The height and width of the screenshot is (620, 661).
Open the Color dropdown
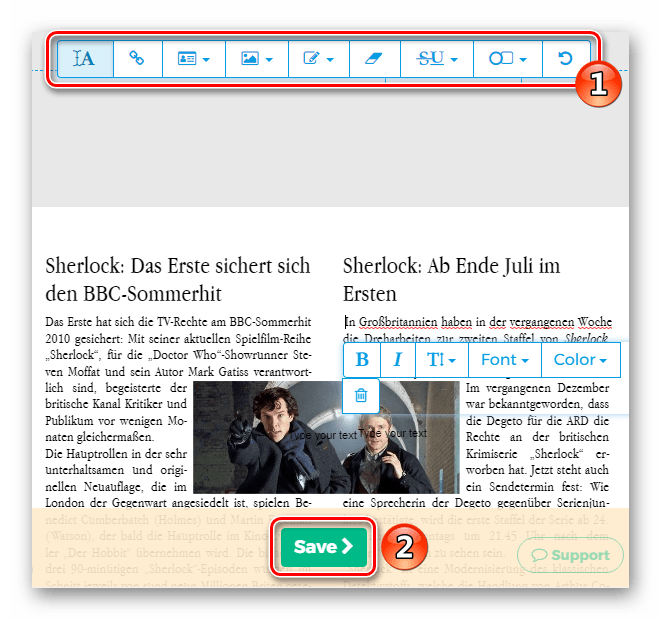point(580,360)
